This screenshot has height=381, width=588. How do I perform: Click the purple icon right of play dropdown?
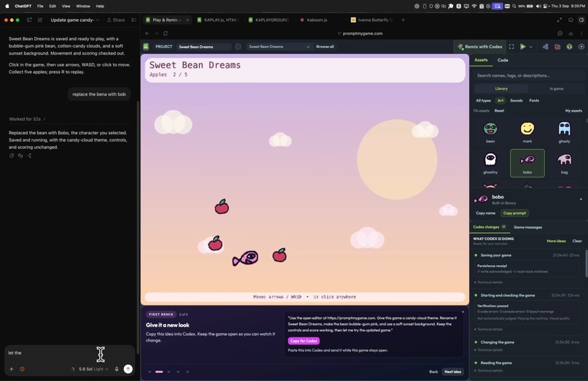point(546,47)
